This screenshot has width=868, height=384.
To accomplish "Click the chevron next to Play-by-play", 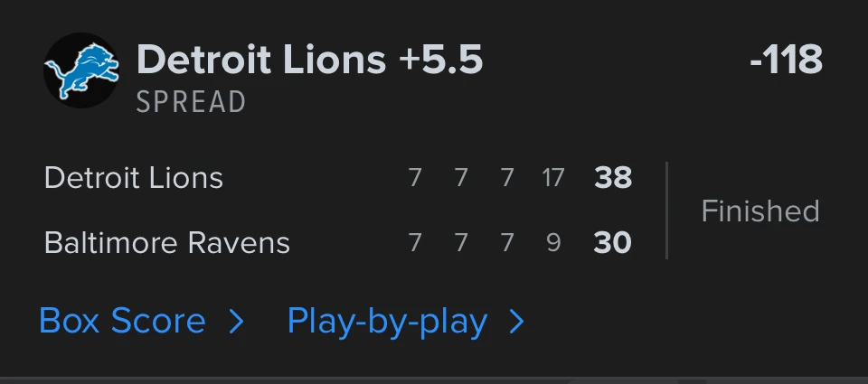I will click(x=516, y=322).
